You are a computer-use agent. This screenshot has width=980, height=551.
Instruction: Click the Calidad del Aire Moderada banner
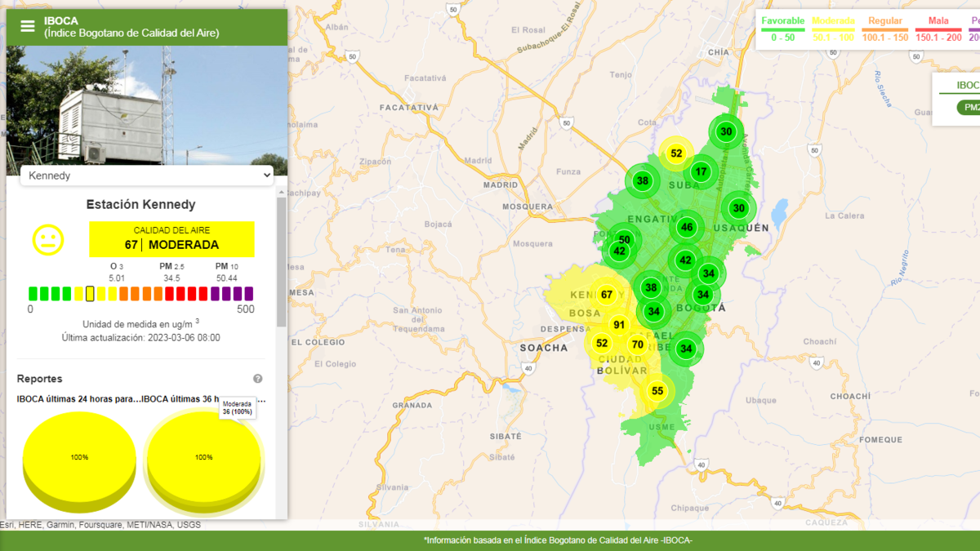click(x=171, y=238)
